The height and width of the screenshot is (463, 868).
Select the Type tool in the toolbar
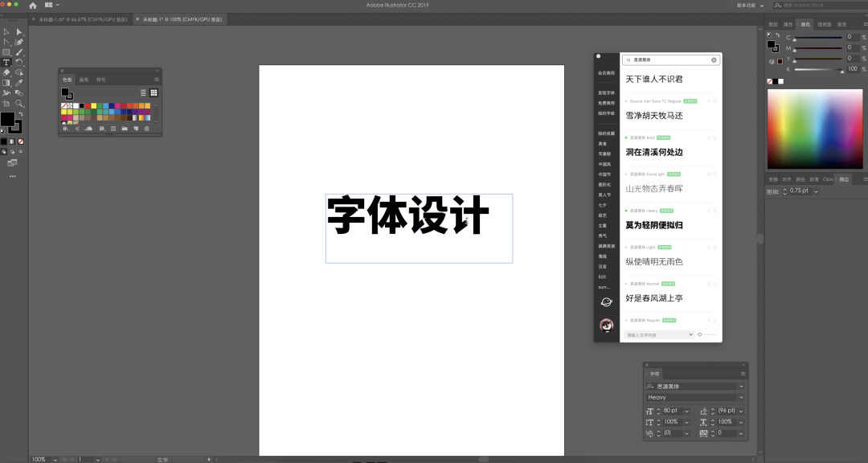point(6,62)
